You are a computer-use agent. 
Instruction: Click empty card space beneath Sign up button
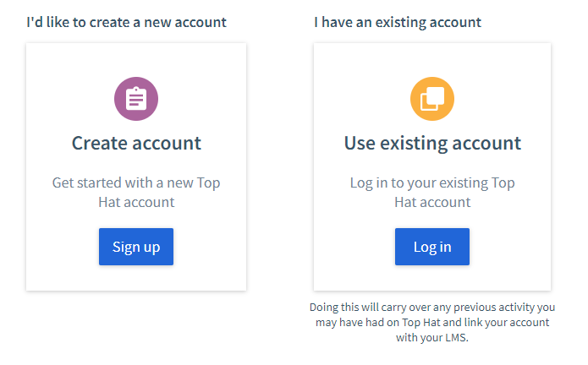coord(136,278)
